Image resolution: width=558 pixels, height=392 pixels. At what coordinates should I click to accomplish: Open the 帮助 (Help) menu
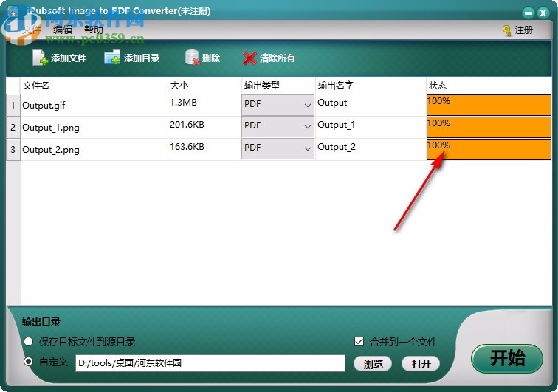click(x=93, y=30)
